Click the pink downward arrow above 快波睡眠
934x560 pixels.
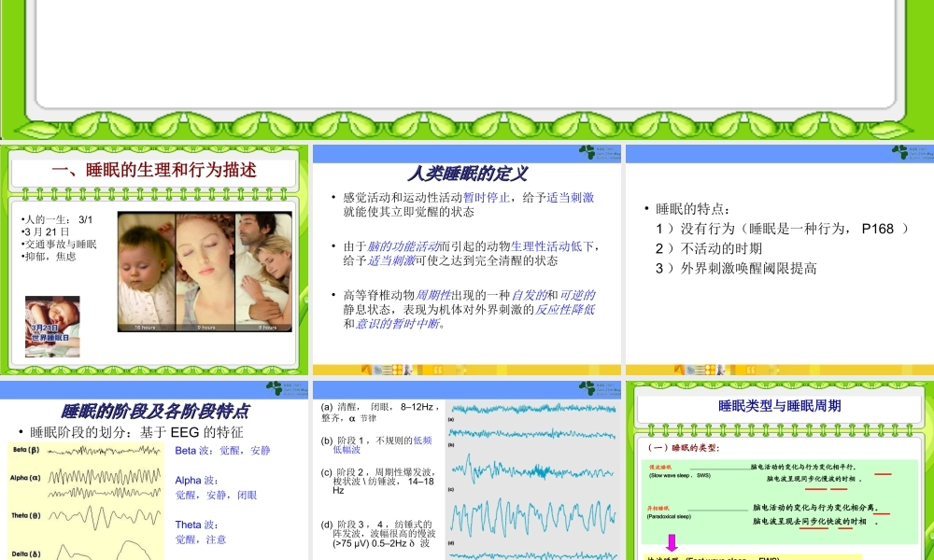(x=672, y=544)
